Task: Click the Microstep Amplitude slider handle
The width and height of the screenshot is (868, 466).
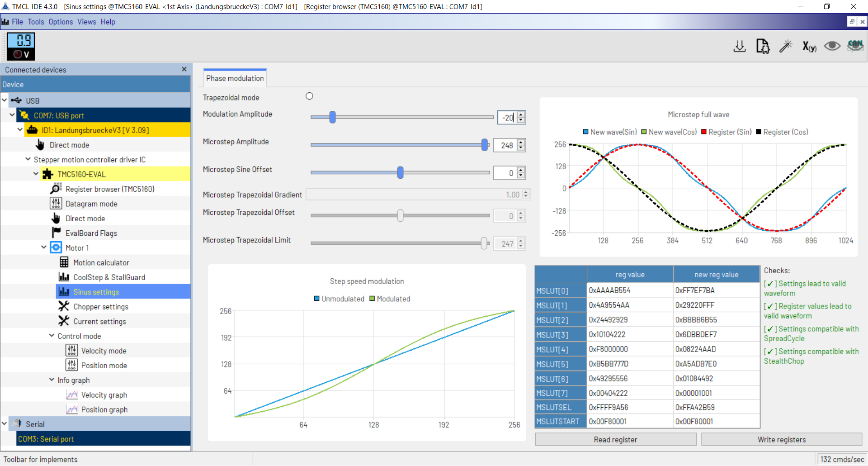Action: (x=485, y=145)
